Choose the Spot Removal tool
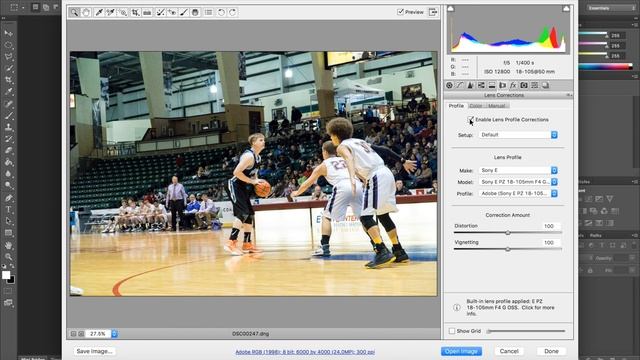The image size is (640, 360). coord(160,12)
